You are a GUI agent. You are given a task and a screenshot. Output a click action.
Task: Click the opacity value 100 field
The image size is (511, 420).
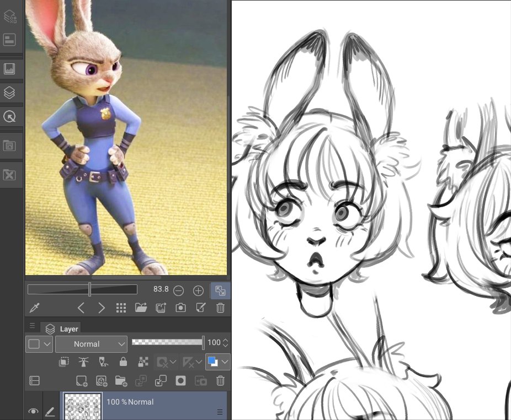(214, 342)
